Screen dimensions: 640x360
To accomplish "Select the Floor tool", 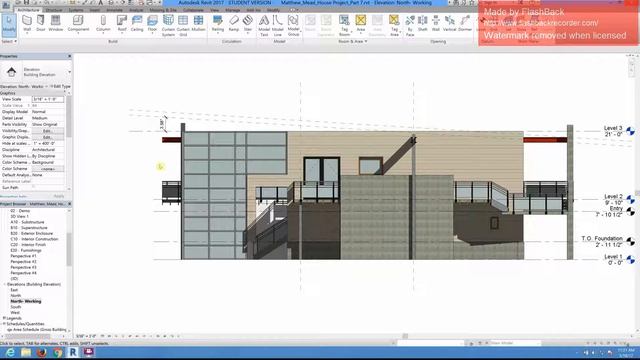I will coord(152,23).
